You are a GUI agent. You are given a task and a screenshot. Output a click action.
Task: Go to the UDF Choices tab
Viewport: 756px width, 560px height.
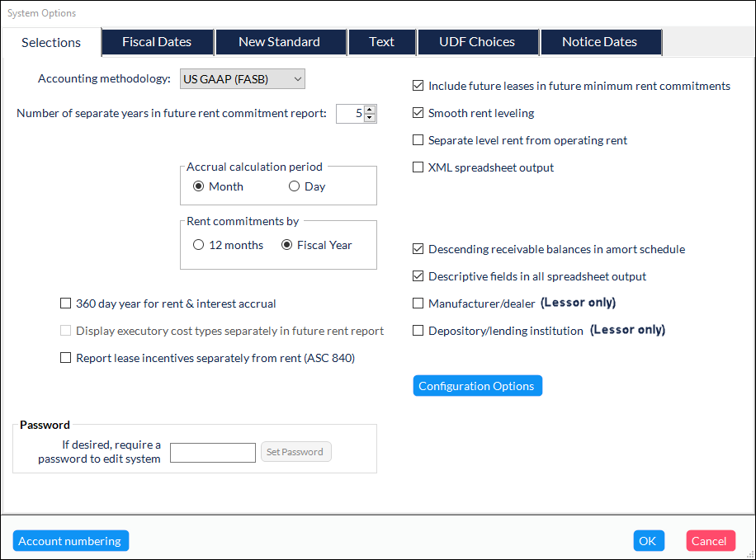coord(477,42)
